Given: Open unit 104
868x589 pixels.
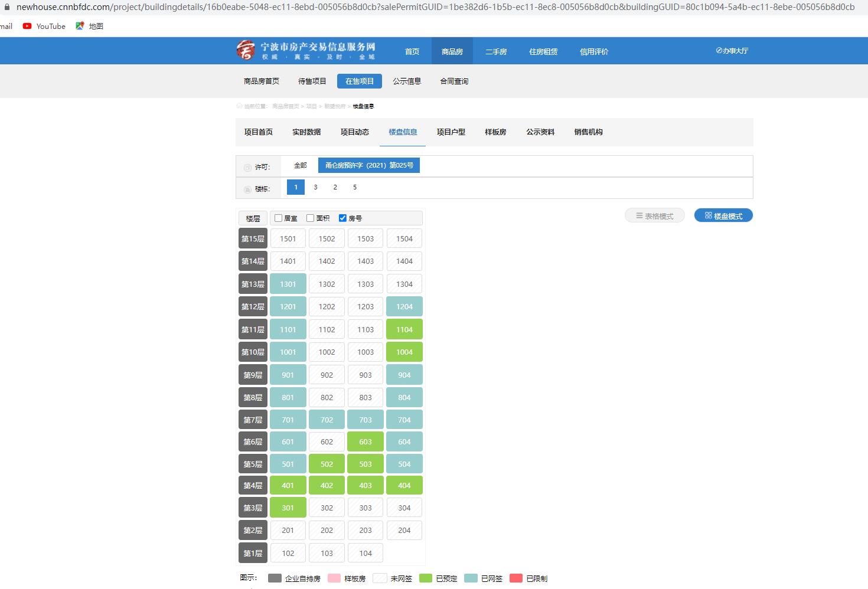Looking at the screenshot, I should pos(366,553).
